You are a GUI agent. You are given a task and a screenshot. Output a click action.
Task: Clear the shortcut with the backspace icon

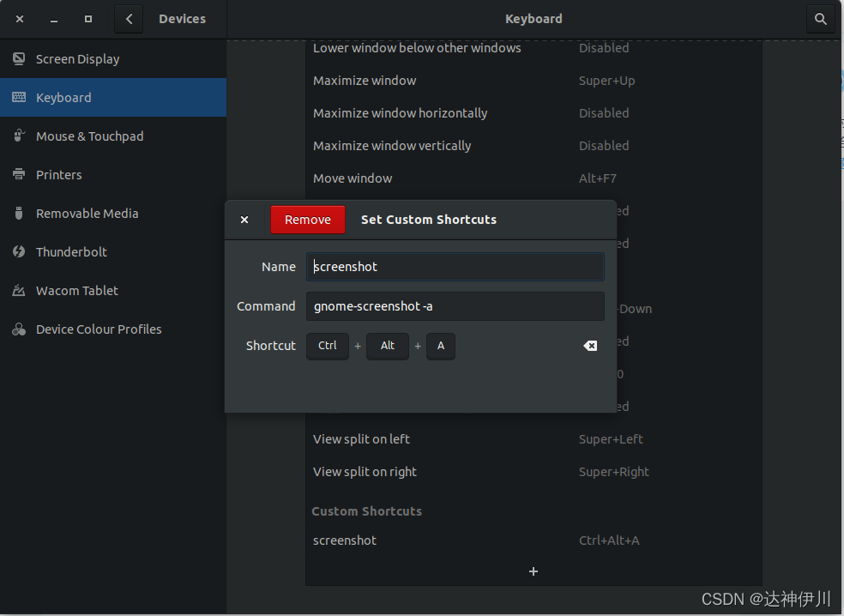[x=590, y=346]
